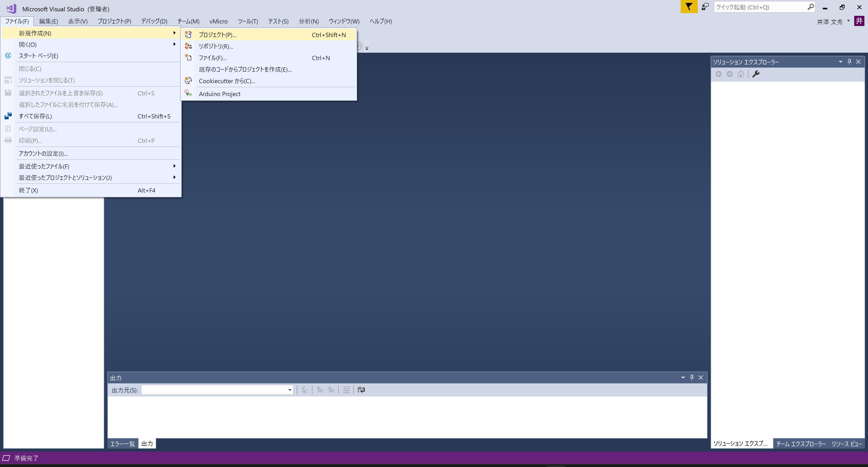Click the Solution Explorer forward arrow
This screenshot has width=868, height=467.
pos(729,74)
